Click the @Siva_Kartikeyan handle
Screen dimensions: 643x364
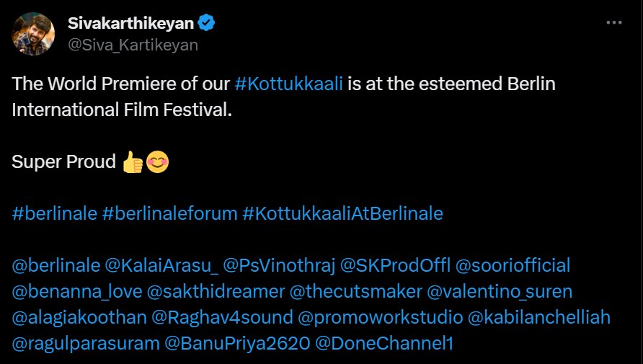coord(133,45)
